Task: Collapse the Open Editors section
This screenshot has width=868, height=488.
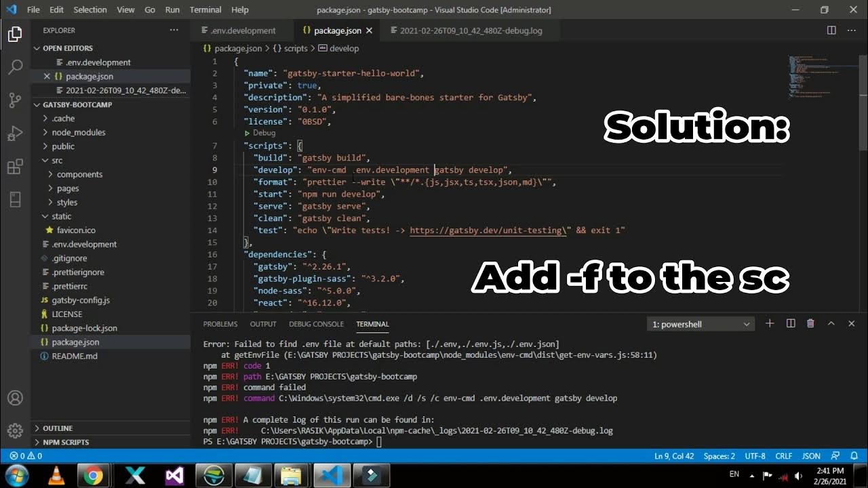Action: (111, 48)
